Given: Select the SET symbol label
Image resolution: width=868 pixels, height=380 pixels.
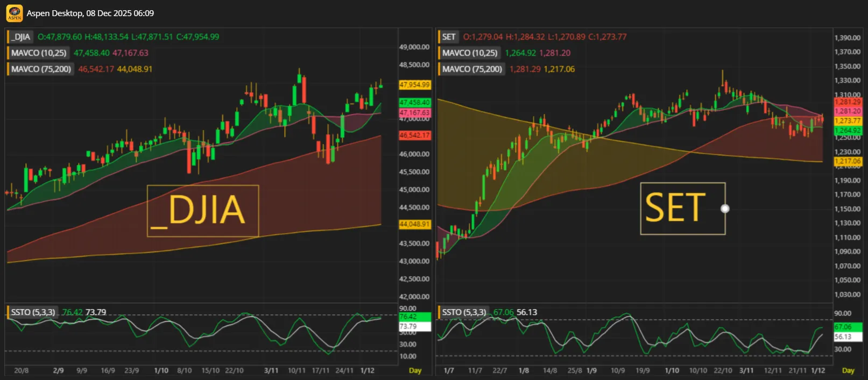Looking at the screenshot, I should tap(448, 37).
